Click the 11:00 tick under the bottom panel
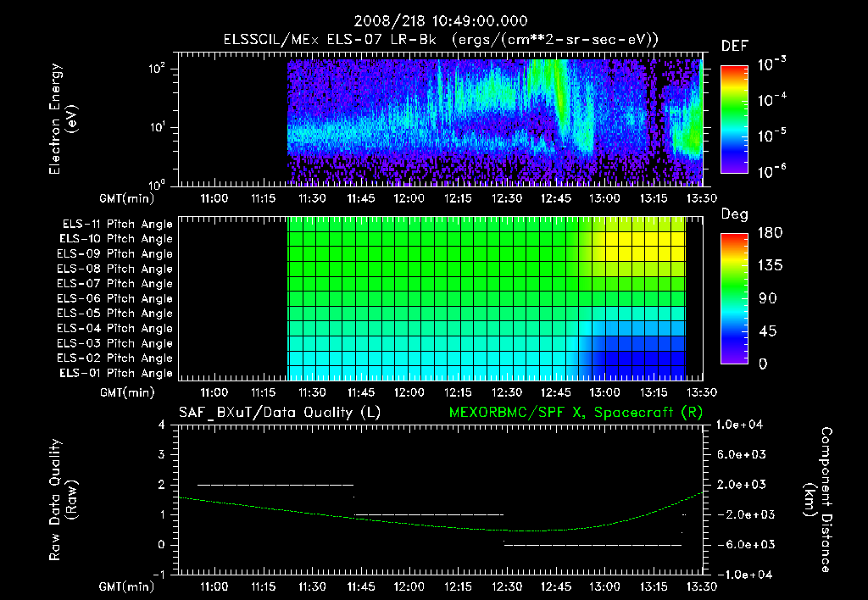The image size is (868, 600). 214,586
